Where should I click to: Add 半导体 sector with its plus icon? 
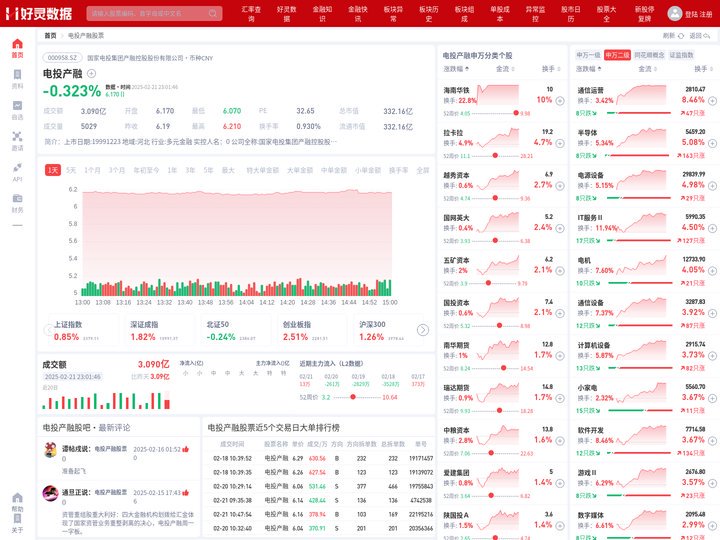click(x=712, y=143)
